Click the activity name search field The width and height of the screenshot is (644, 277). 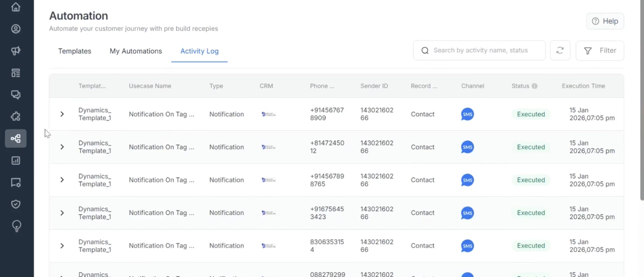479,50
